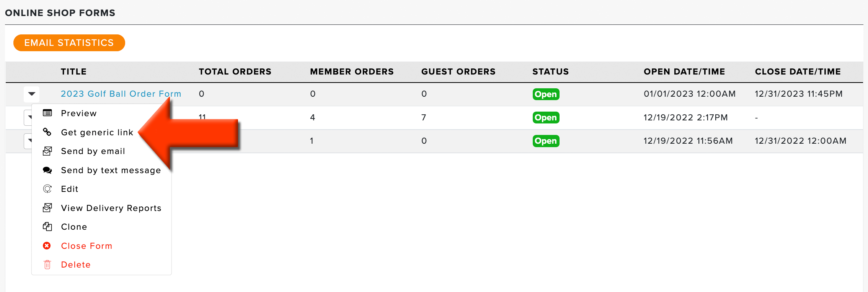The width and height of the screenshot is (868, 292).
Task: Click the envelope icon beside View Delivery Reports
Action: (47, 208)
